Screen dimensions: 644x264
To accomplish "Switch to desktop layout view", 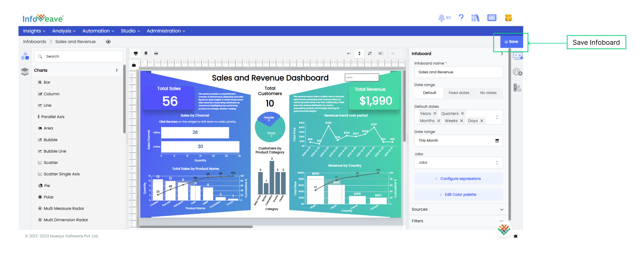I will tap(136, 53).
